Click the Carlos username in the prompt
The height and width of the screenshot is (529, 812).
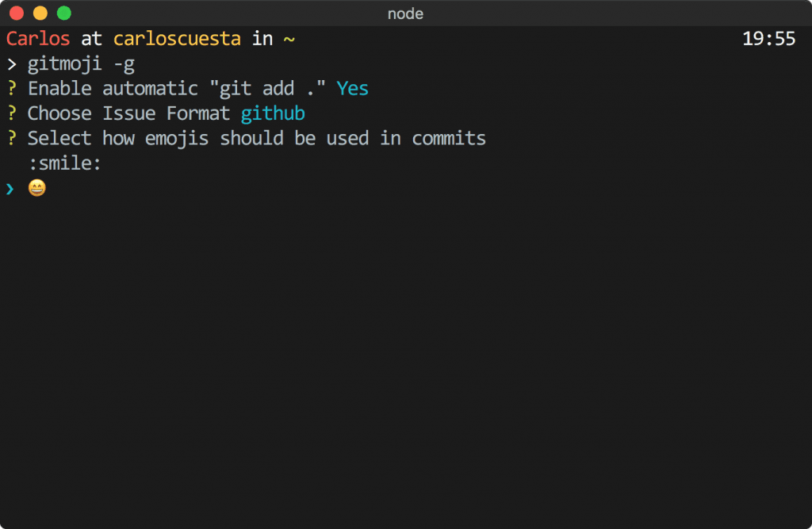click(37, 38)
